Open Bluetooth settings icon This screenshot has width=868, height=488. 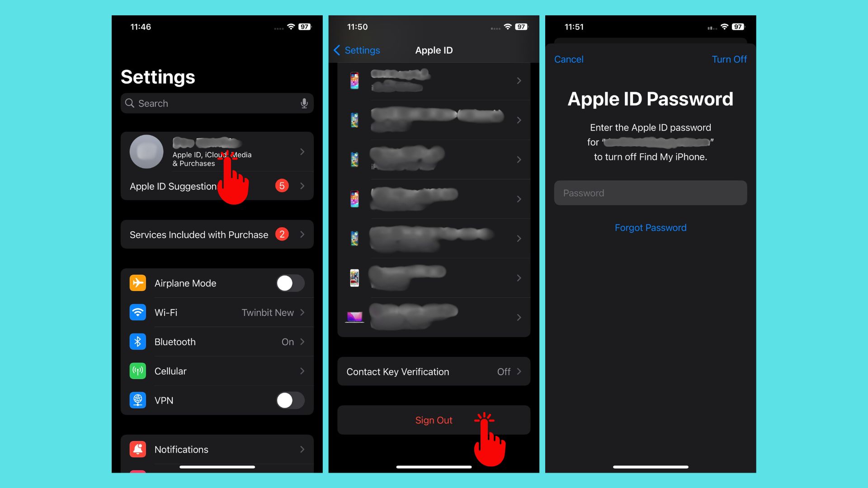click(x=138, y=342)
